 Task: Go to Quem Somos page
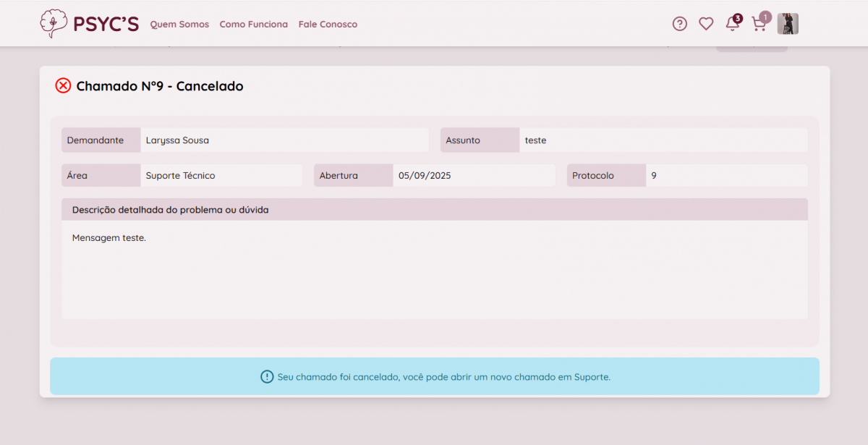click(179, 25)
